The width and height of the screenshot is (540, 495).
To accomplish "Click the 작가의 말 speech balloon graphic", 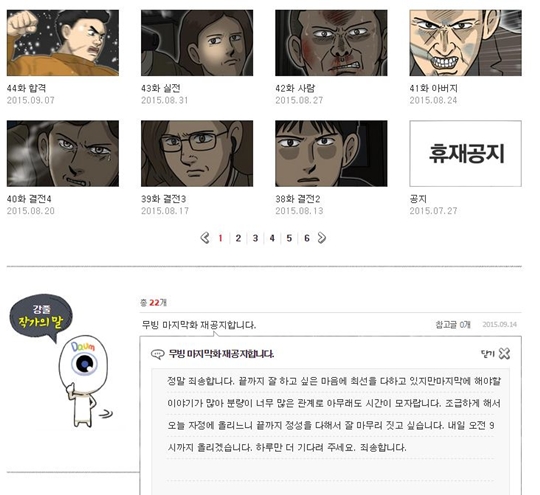I will pyautogui.click(x=41, y=318).
